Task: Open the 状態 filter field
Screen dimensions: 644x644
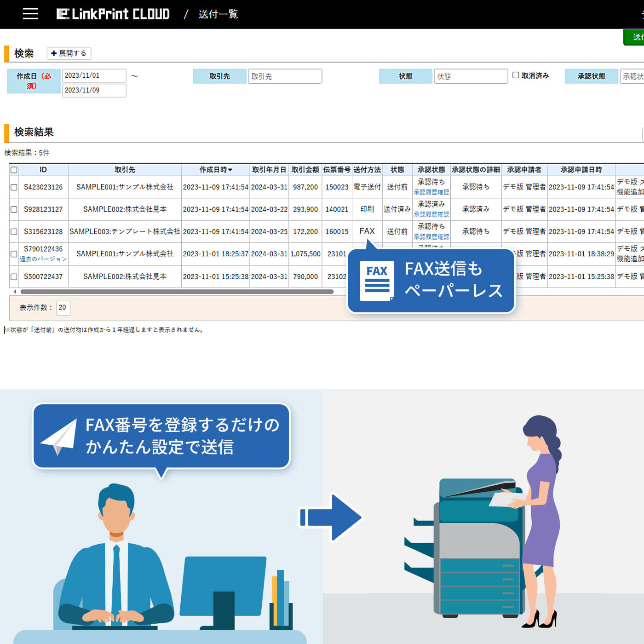Action: (470, 76)
